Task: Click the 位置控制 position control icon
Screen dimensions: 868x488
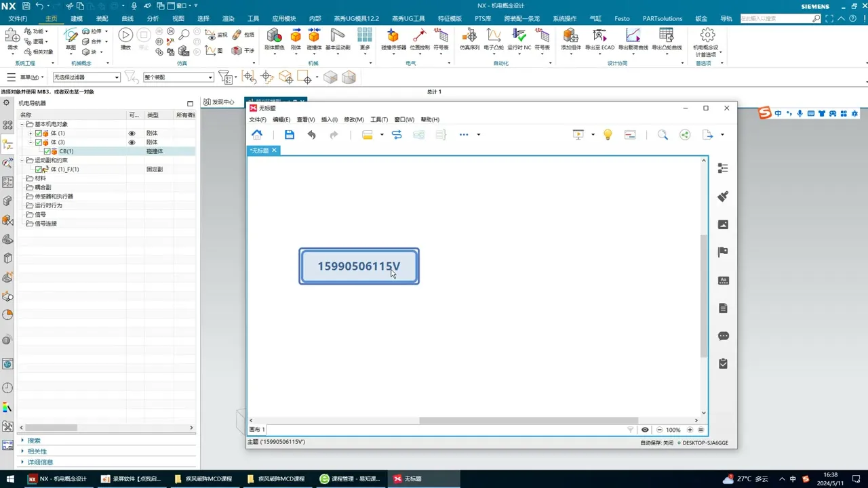Action: [x=420, y=38]
